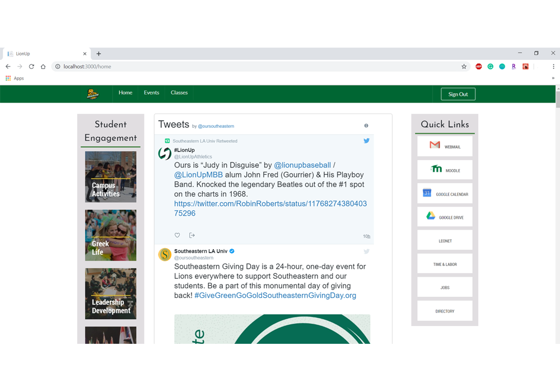Screen dimensions: 560x392
Task: Open Google Calendar quick link
Action: tap(445, 193)
